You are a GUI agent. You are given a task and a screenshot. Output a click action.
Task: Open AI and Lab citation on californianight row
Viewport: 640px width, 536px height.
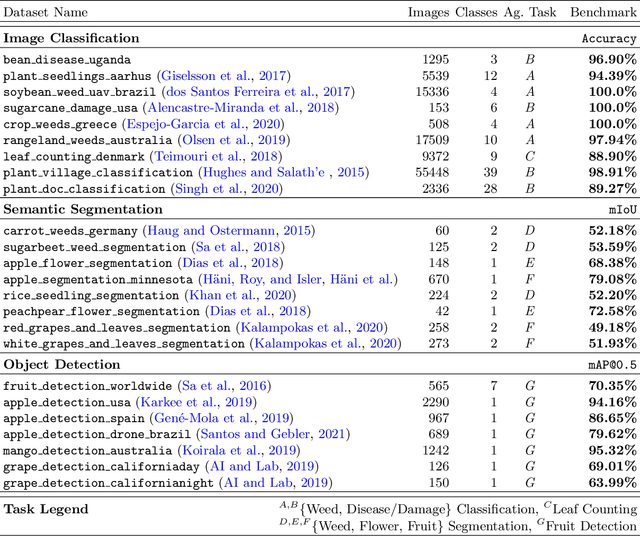pyautogui.click(x=276, y=483)
